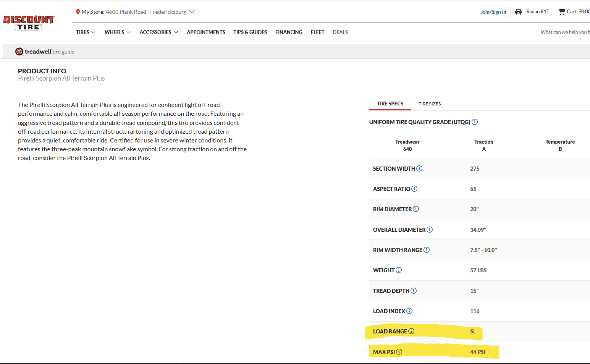Open the shopping cart icon

pyautogui.click(x=562, y=12)
